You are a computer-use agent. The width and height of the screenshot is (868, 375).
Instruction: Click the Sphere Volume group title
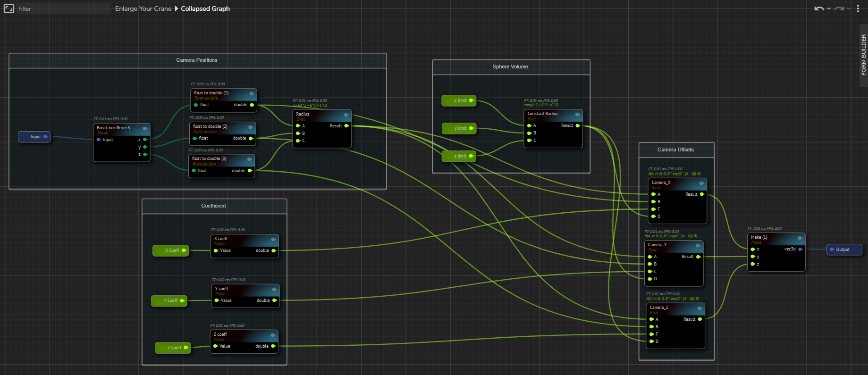[x=510, y=67]
